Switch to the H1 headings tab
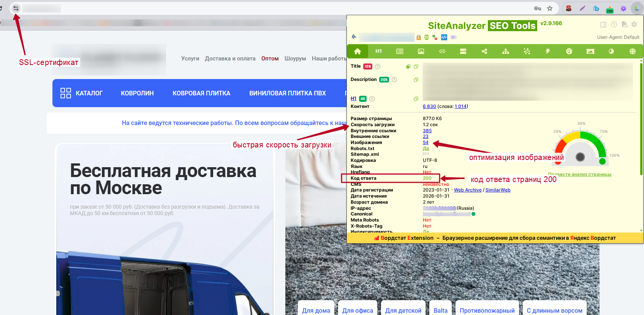The width and height of the screenshot is (644, 315). coord(378,51)
